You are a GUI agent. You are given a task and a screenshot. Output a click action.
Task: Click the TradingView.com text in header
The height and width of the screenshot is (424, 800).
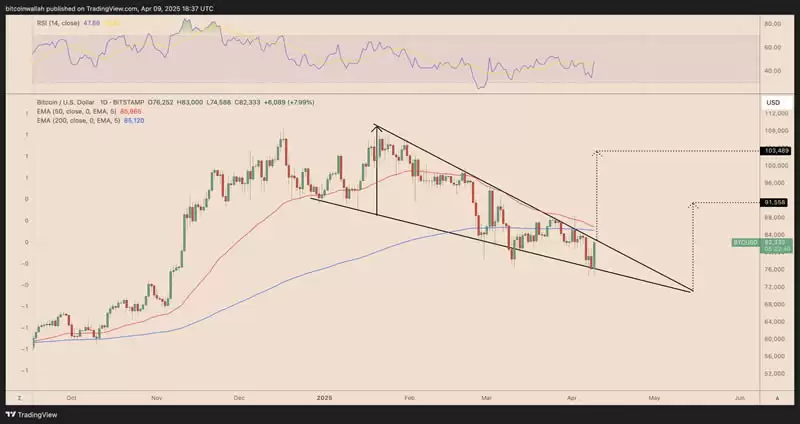pos(120,7)
